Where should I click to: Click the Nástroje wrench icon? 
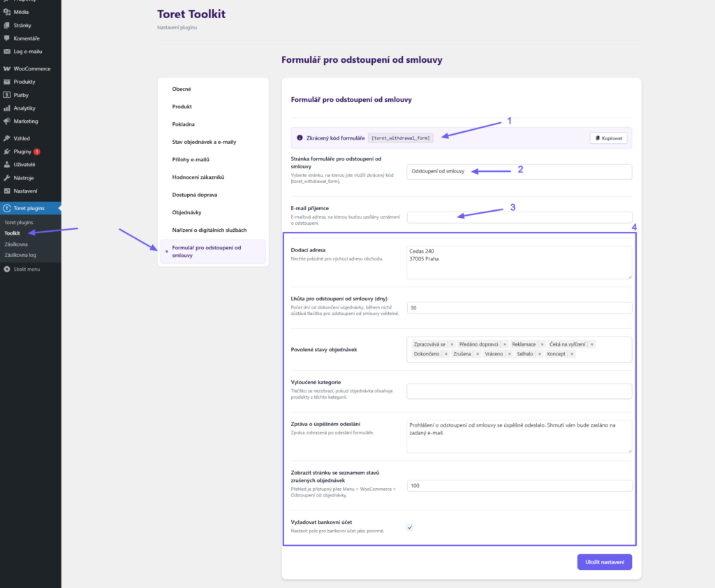[x=7, y=178]
